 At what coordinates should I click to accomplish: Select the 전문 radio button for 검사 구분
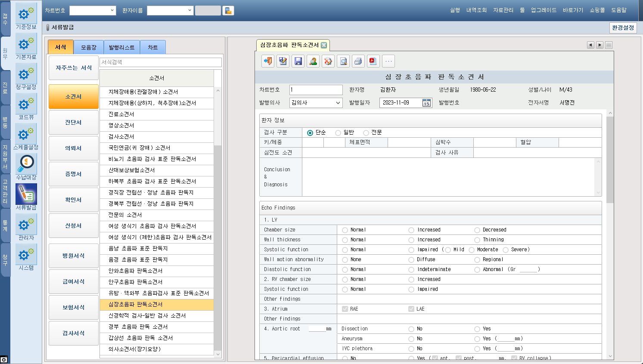tap(366, 133)
